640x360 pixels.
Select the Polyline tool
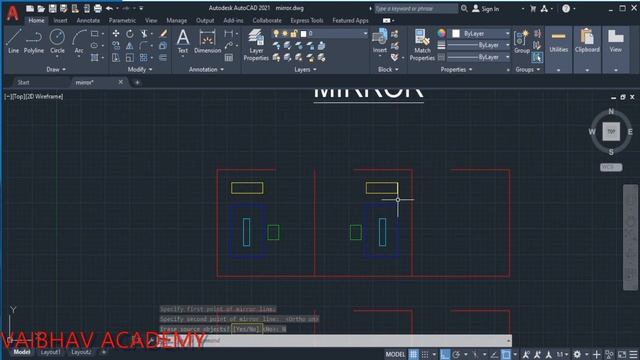33,41
